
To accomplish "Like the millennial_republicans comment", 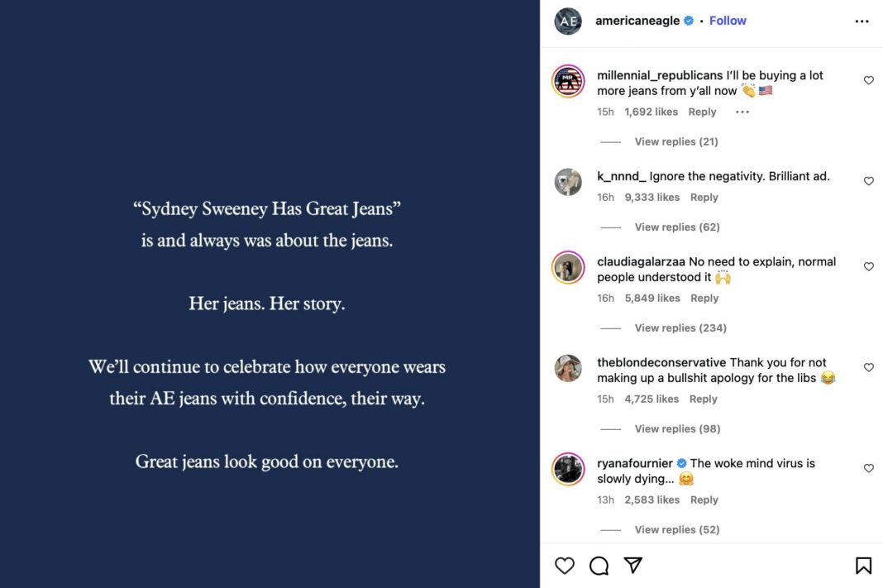I will [868, 80].
